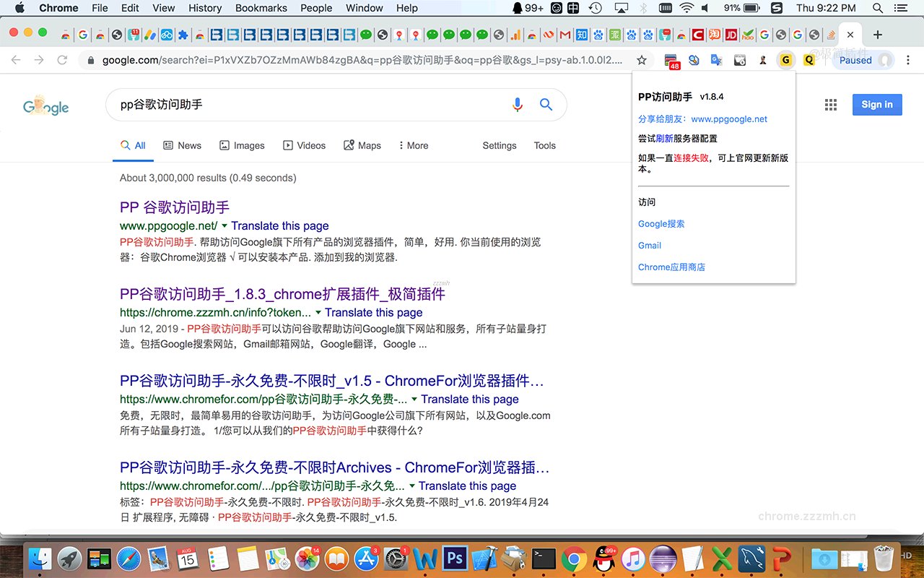
Task: Expand arrow next to www.ppgoogle.net/ result
Action: [x=225, y=225]
